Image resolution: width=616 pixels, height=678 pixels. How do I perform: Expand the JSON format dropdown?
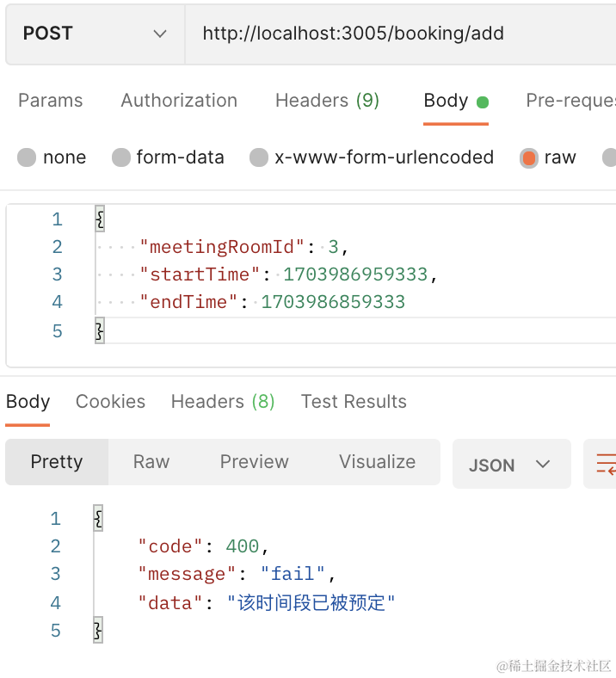(511, 465)
